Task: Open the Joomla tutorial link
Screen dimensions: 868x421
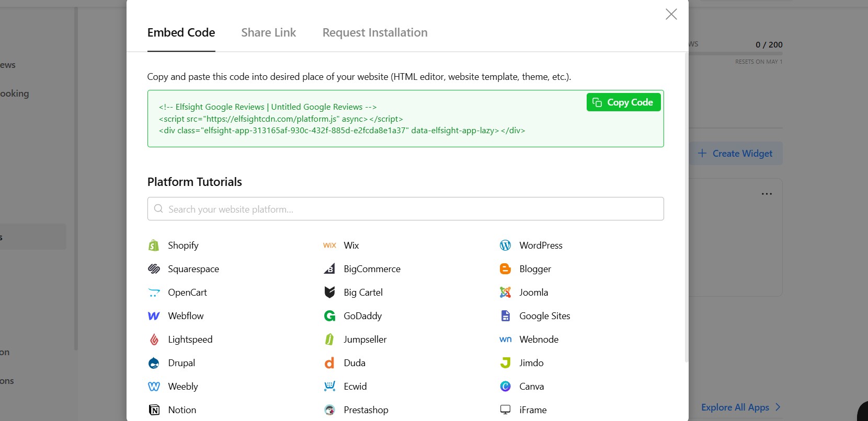Action: (x=533, y=293)
